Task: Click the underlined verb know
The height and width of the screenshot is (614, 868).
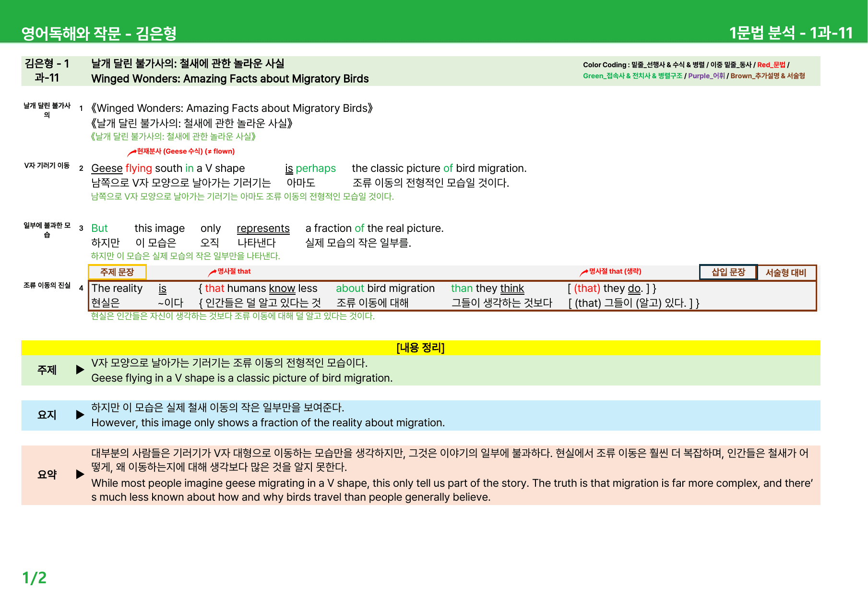Action: pos(282,289)
